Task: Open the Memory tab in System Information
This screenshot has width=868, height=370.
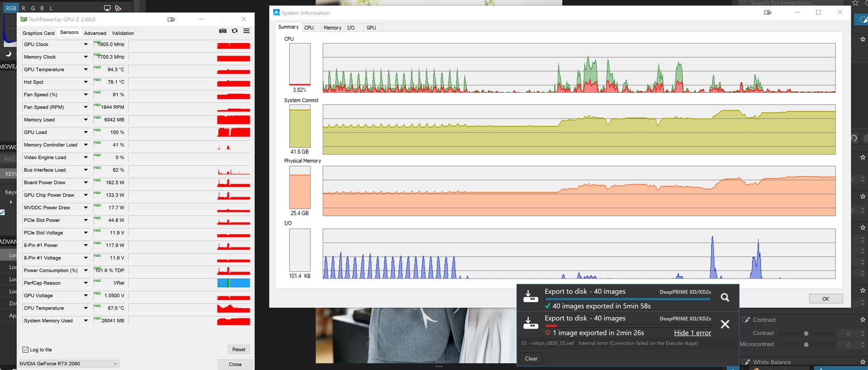Action: click(332, 28)
